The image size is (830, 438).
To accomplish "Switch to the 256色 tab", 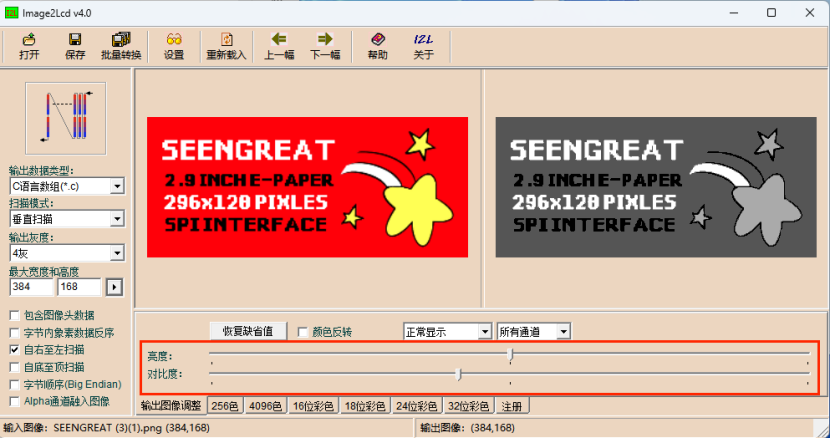I will (x=225, y=406).
